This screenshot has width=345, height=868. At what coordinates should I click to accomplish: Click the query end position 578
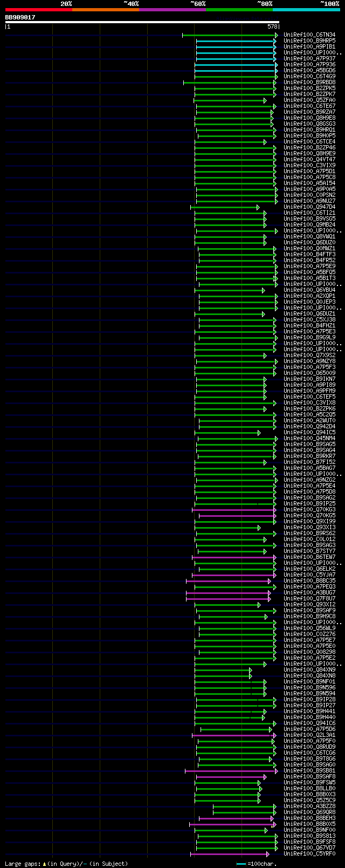[272, 26]
